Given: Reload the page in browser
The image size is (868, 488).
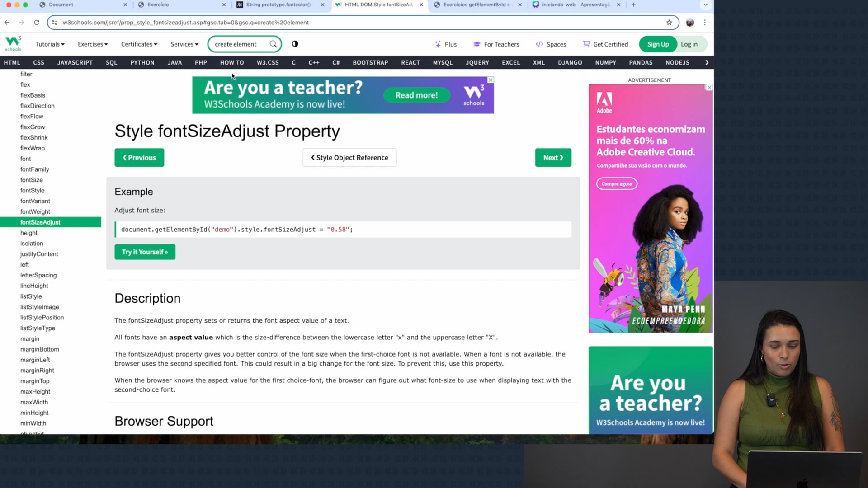Looking at the screenshot, I should point(37,23).
